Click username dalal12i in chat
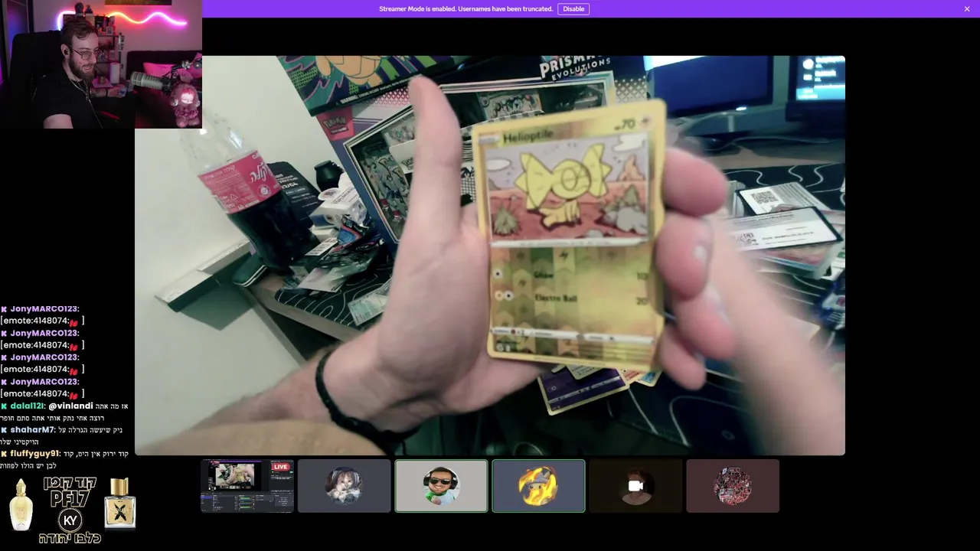This screenshot has width=980, height=551. [27, 406]
